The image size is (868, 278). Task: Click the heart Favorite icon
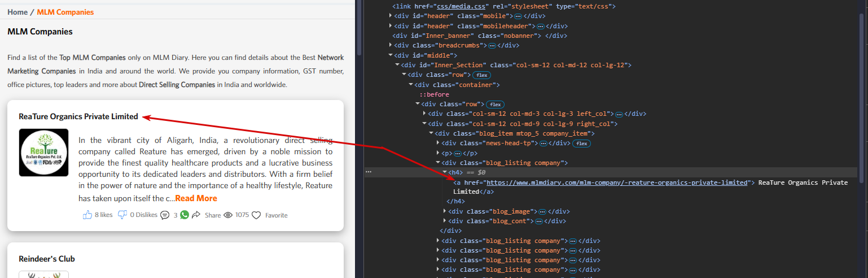(x=256, y=215)
